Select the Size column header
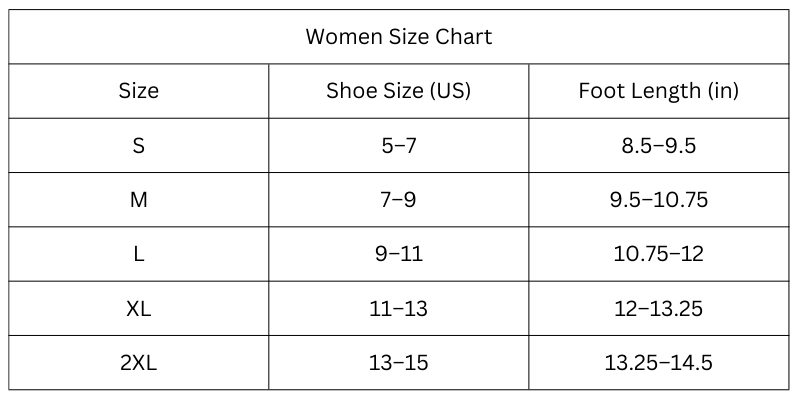This screenshot has height=400, width=800. tap(139, 91)
